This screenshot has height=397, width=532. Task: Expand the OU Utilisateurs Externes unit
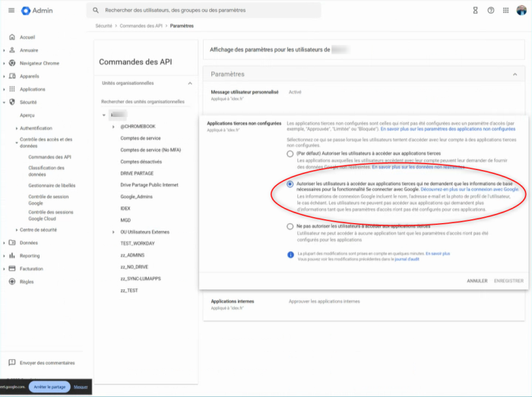(113, 231)
